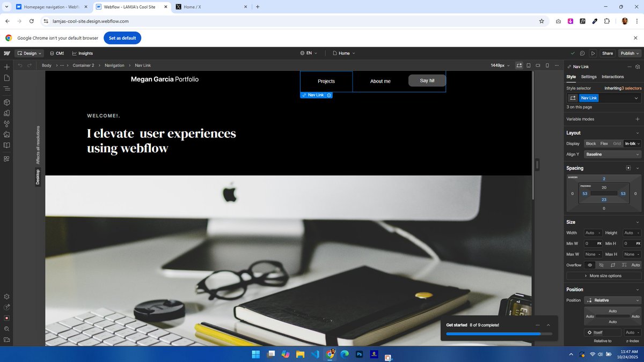This screenshot has width=644, height=362.
Task: Click the Publish button
Action: pos(630,53)
